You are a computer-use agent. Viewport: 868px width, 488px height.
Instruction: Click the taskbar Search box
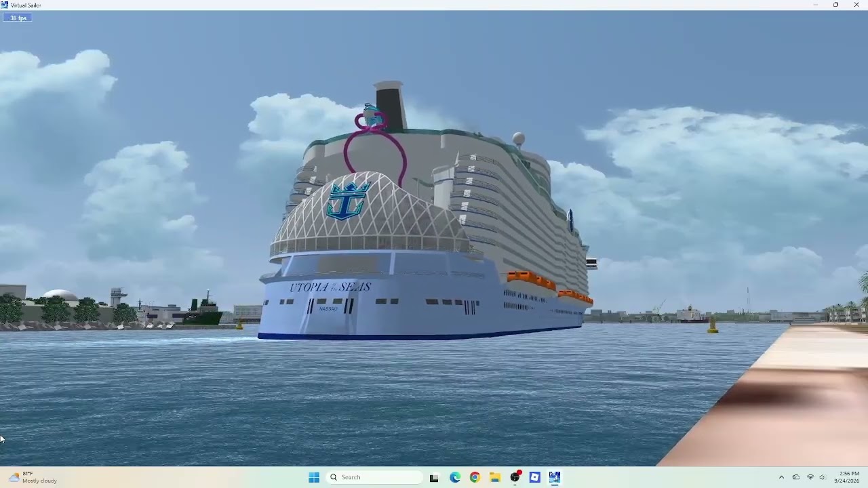(374, 477)
